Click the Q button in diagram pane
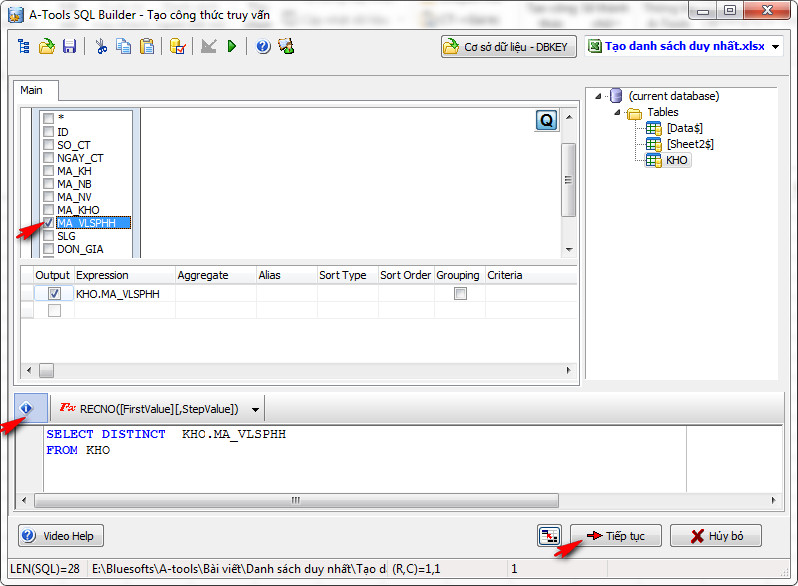The height and width of the screenshot is (586, 798). point(546,120)
